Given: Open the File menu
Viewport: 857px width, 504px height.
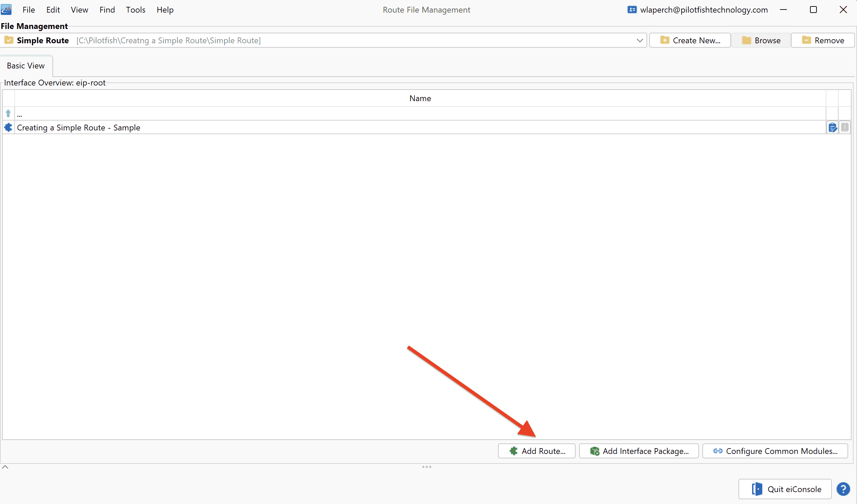Looking at the screenshot, I should click(x=29, y=10).
